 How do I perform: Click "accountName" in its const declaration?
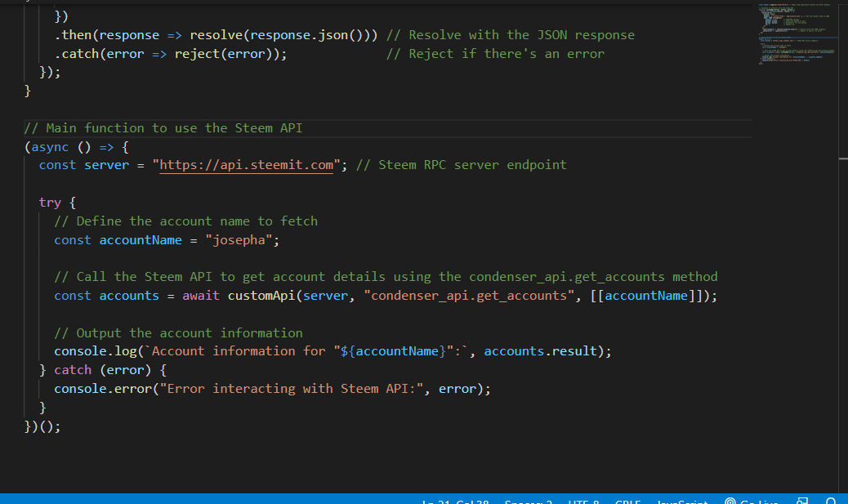point(141,240)
